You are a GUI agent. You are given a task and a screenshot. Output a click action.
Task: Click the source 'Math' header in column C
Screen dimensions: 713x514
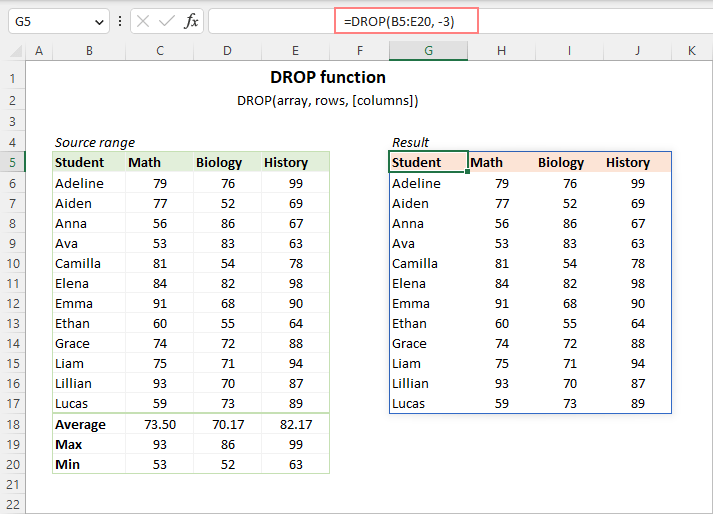point(160,162)
